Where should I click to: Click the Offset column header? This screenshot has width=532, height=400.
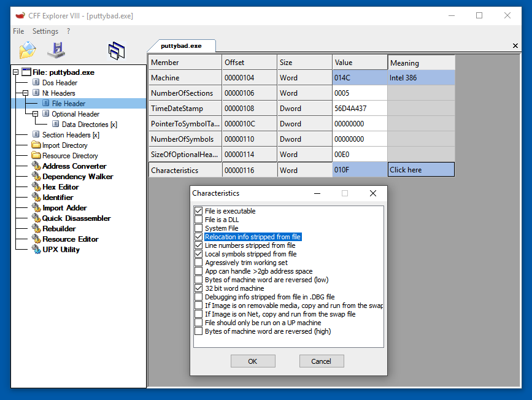tap(250, 63)
